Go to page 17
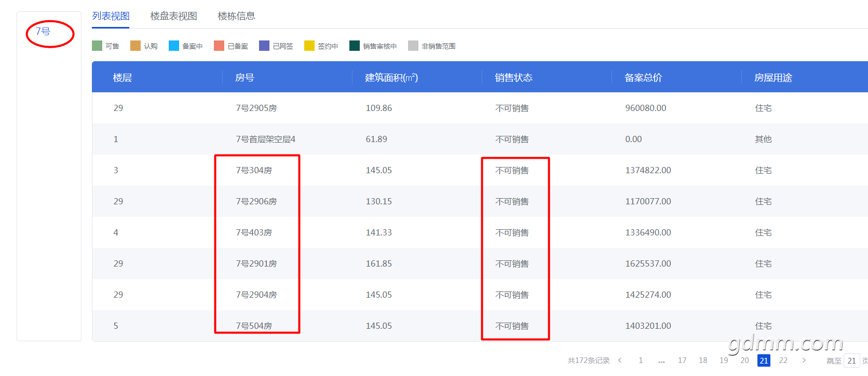The width and height of the screenshot is (868, 376). pos(682,360)
